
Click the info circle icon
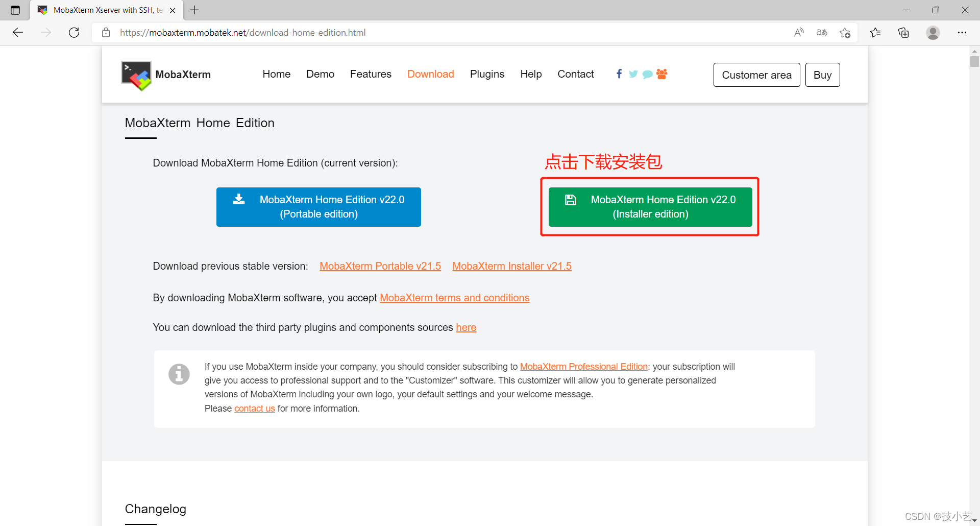click(179, 374)
